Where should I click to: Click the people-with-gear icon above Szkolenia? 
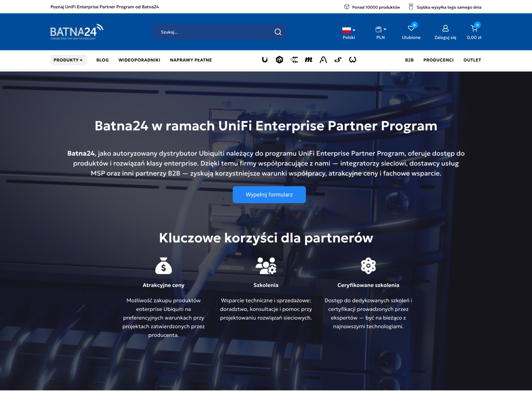[266, 266]
